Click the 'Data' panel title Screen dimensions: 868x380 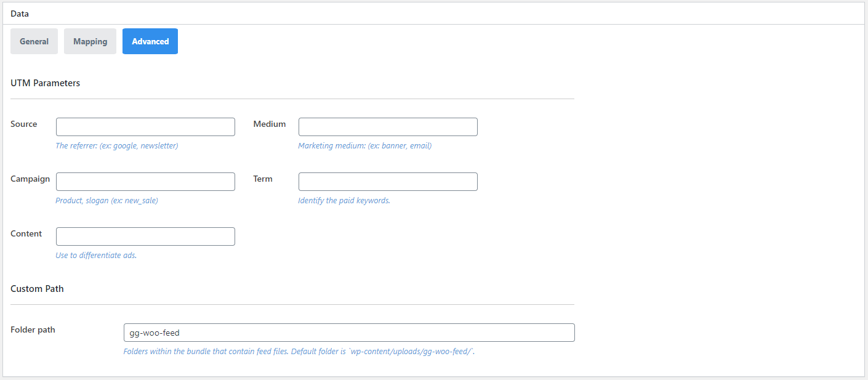point(20,13)
